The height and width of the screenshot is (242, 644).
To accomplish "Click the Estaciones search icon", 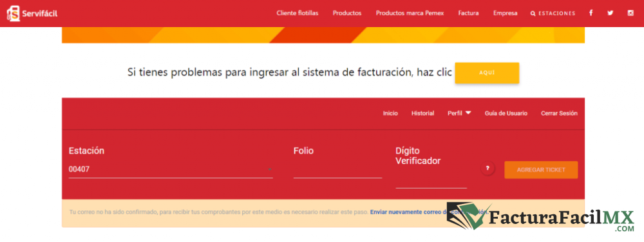I will click(x=533, y=14).
